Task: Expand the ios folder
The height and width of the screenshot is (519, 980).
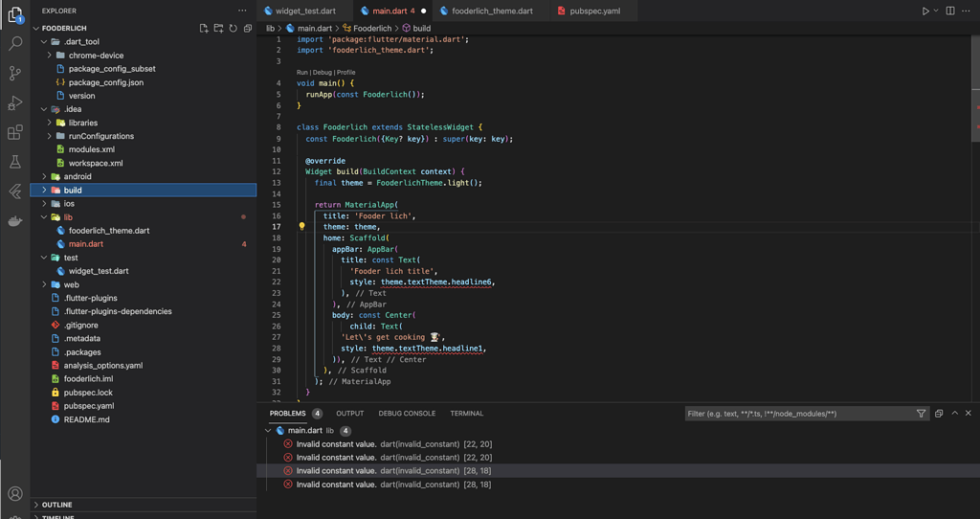Action: tap(44, 204)
